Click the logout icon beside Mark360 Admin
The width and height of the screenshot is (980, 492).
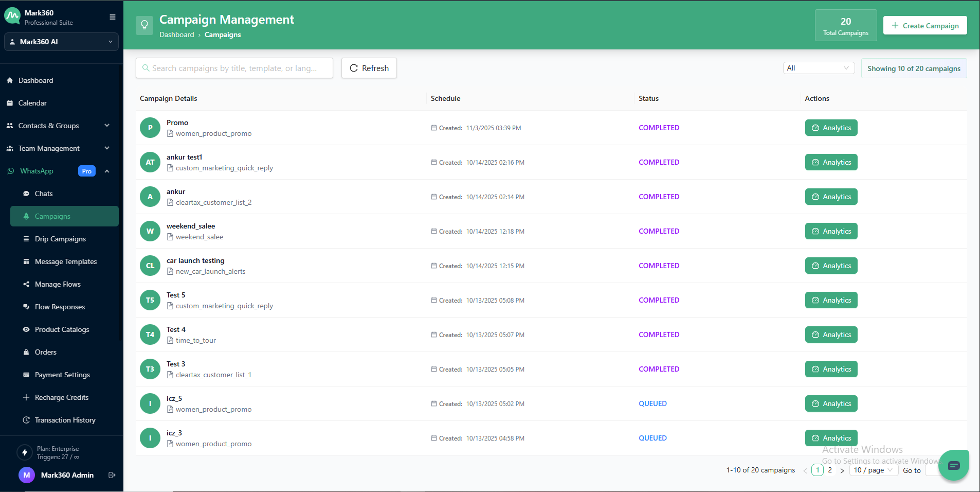pos(112,475)
